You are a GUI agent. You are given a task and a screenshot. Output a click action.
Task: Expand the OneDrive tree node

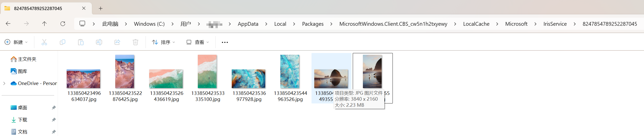(4, 83)
